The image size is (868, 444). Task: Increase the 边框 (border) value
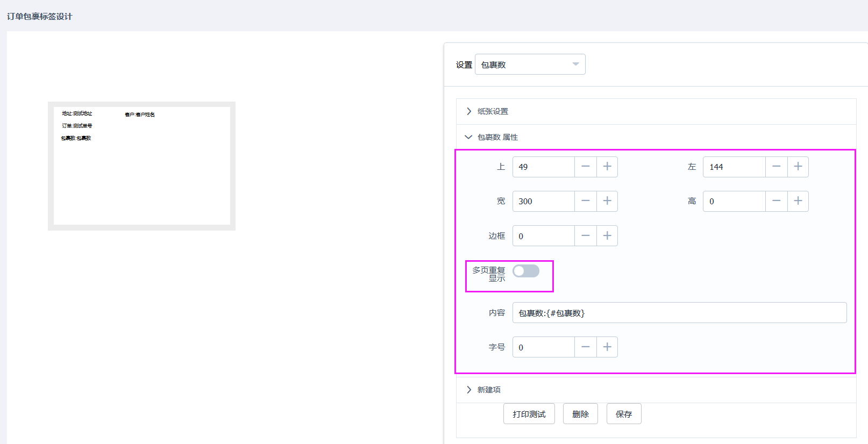click(x=607, y=235)
